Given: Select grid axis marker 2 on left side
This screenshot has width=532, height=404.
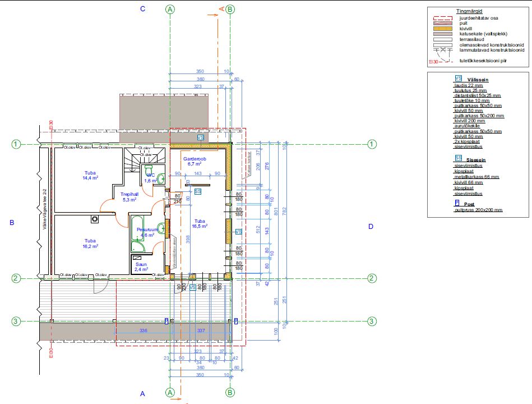Looking at the screenshot, I should pyautogui.click(x=16, y=278).
